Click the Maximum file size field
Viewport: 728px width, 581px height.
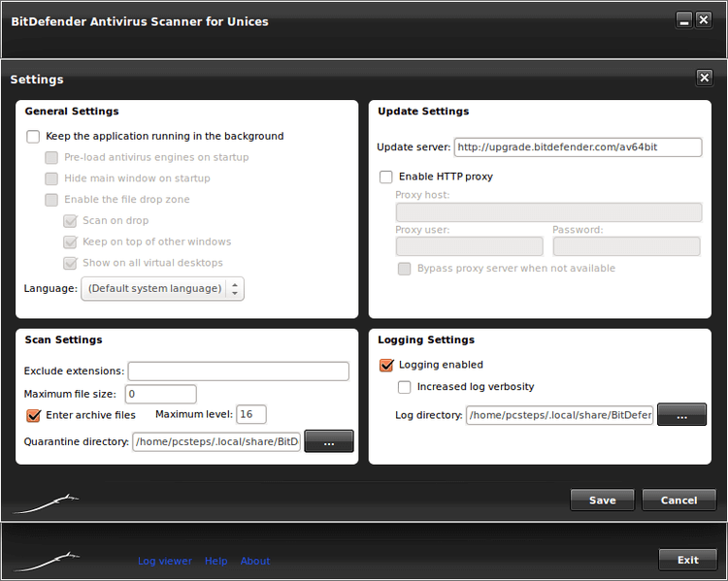(x=160, y=394)
